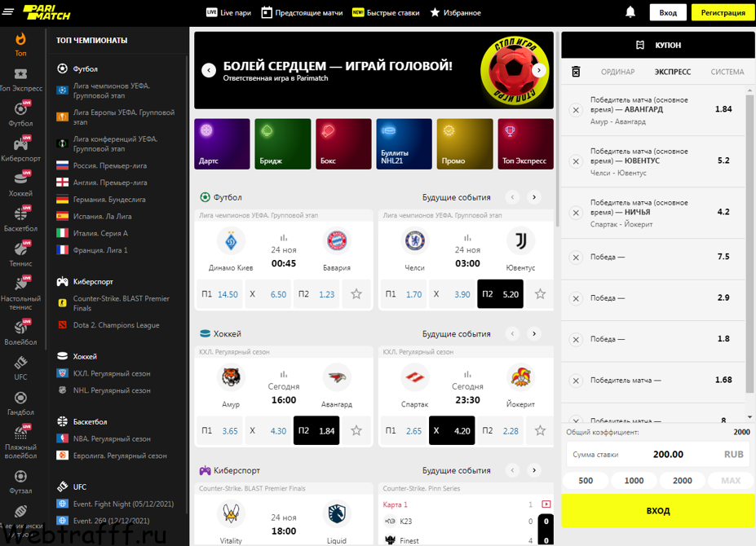The image size is (756, 546).
Task: Switch coupon to Ординар tab
Action: pos(617,72)
